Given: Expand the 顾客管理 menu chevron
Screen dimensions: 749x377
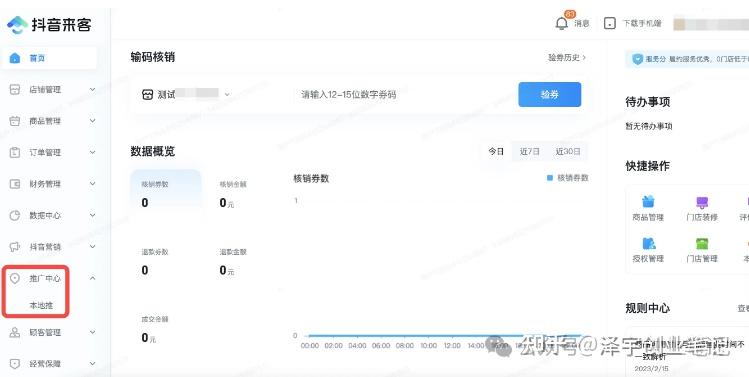Looking at the screenshot, I should (93, 333).
